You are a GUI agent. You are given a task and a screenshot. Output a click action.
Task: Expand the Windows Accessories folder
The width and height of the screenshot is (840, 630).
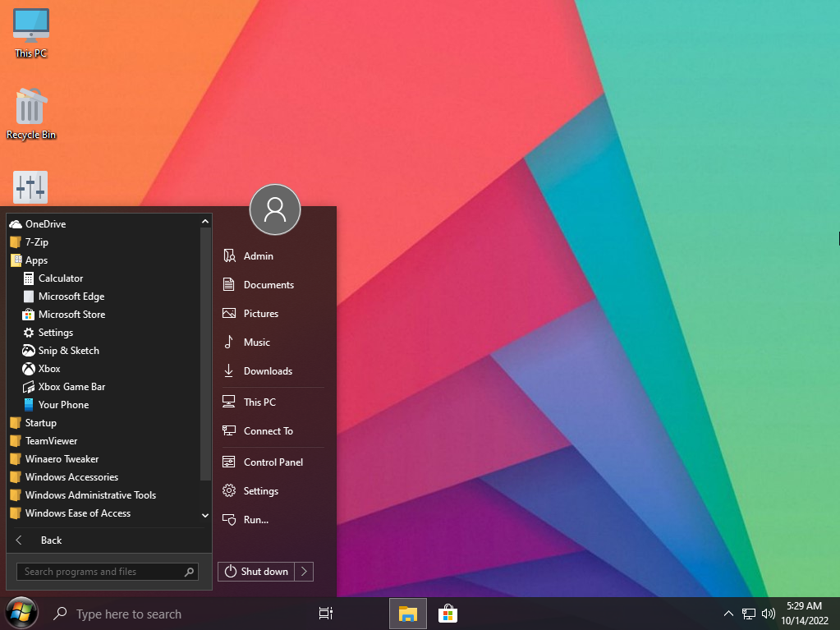pyautogui.click(x=71, y=477)
